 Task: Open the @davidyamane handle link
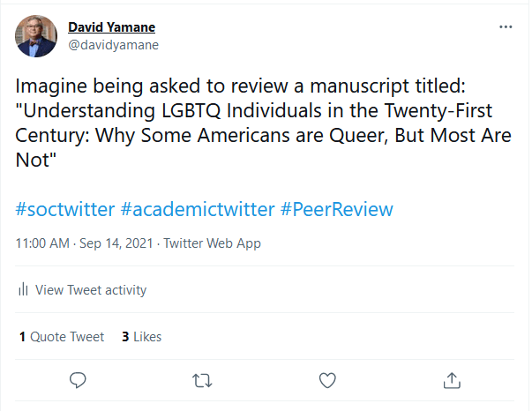point(113,44)
